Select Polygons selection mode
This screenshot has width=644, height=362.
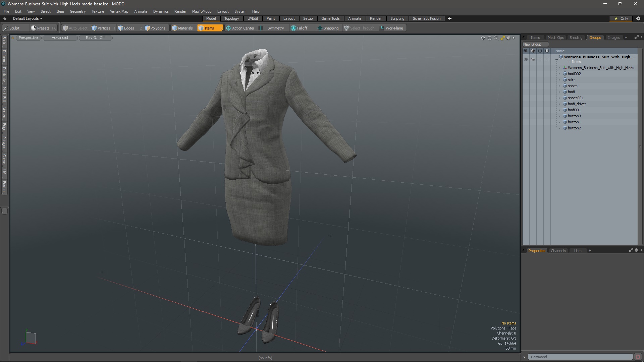(155, 28)
